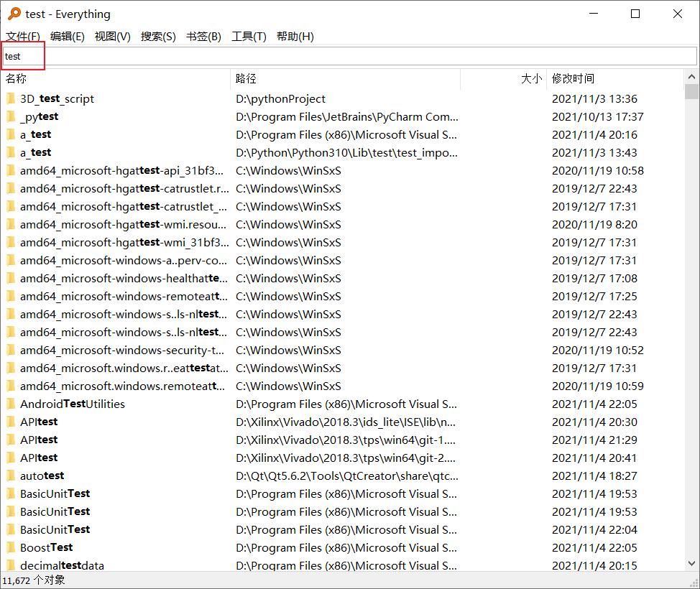
Task: Click the folder icon beside 3D_test_script
Action: tap(11, 98)
